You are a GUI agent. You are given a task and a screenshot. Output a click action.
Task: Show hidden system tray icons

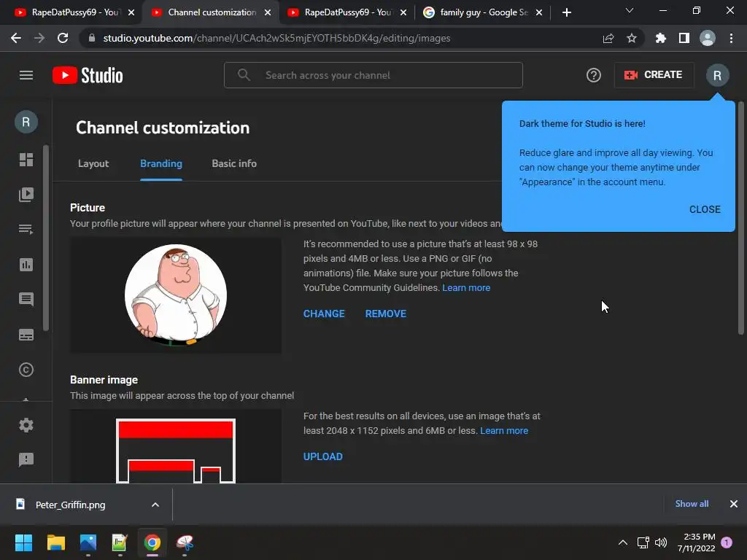pos(623,542)
